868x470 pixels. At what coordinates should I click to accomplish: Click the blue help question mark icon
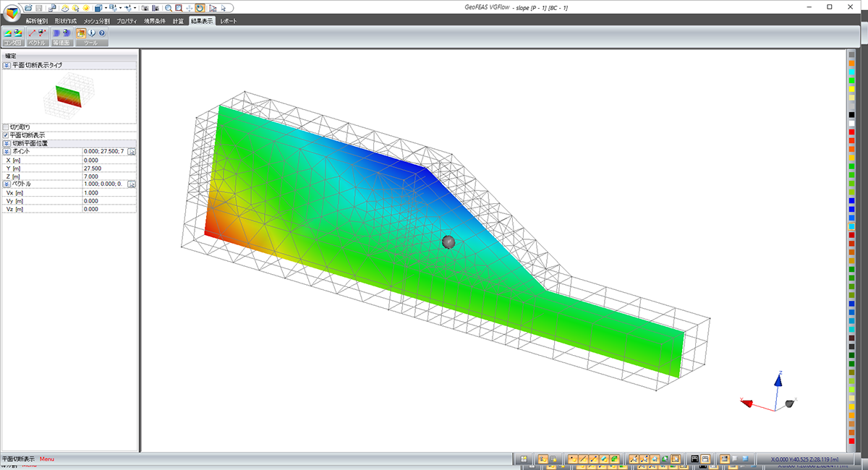pyautogui.click(x=102, y=33)
